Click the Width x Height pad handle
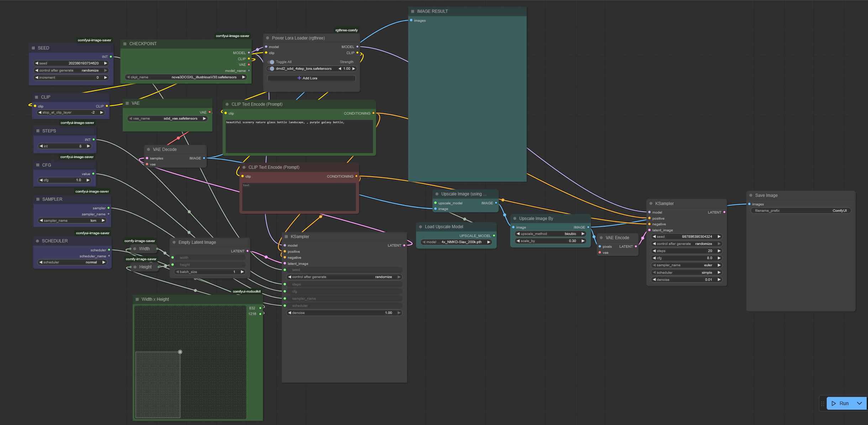868x425 pixels. [x=180, y=352]
